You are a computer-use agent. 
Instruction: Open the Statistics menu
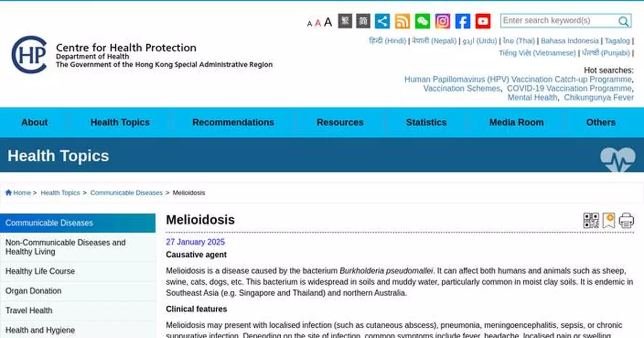pyautogui.click(x=426, y=123)
